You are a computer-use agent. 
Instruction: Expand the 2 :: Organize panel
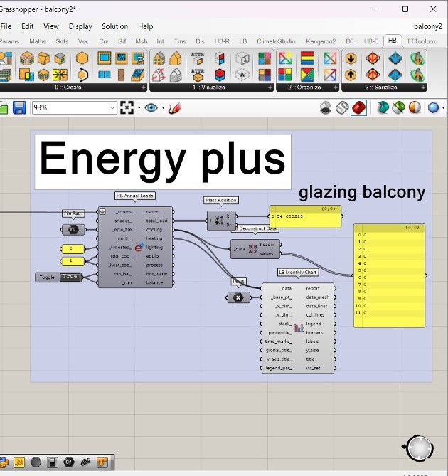tap(335, 88)
